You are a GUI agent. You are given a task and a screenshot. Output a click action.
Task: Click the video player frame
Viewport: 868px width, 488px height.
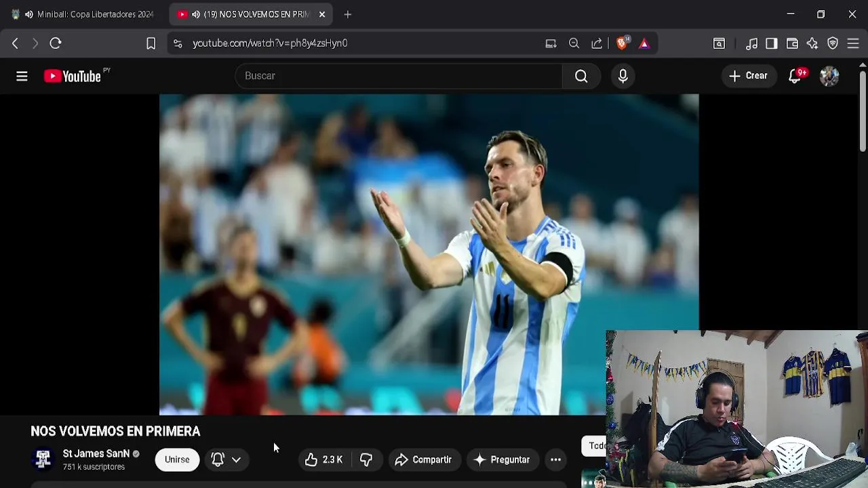coord(429,254)
